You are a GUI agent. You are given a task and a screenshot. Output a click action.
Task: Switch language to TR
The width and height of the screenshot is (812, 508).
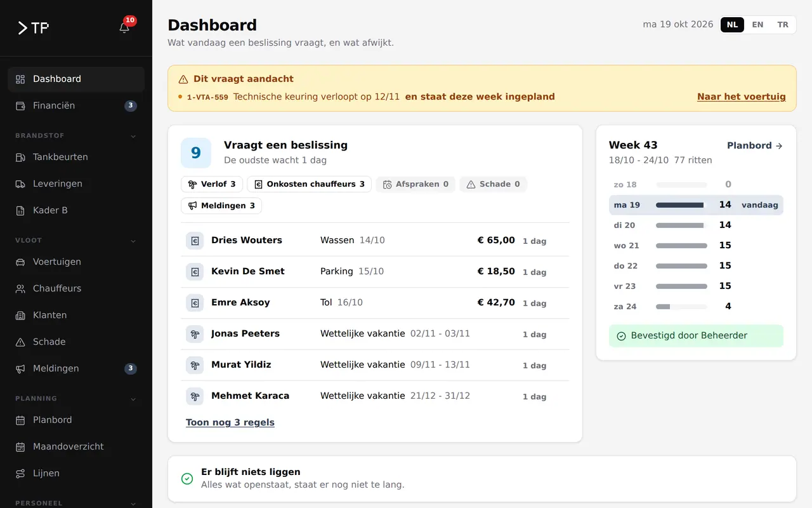(783, 25)
